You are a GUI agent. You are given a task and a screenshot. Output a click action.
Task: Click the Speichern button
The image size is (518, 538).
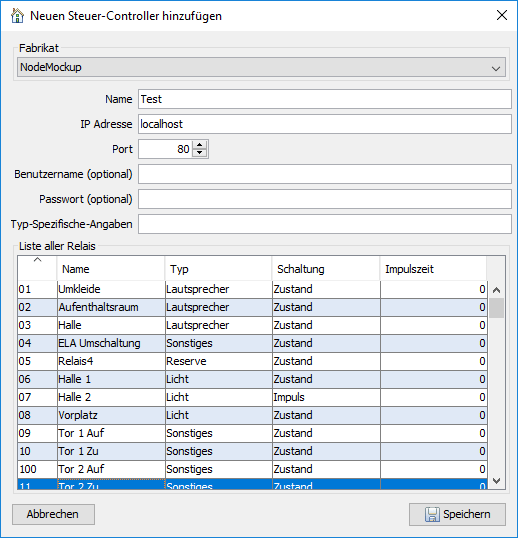coord(457,514)
